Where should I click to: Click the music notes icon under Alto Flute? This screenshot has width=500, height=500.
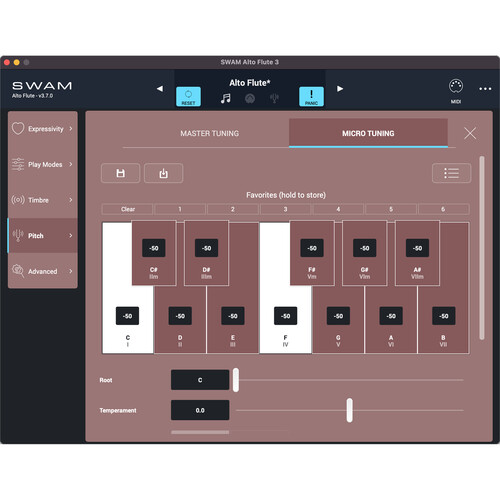pyautogui.click(x=226, y=98)
